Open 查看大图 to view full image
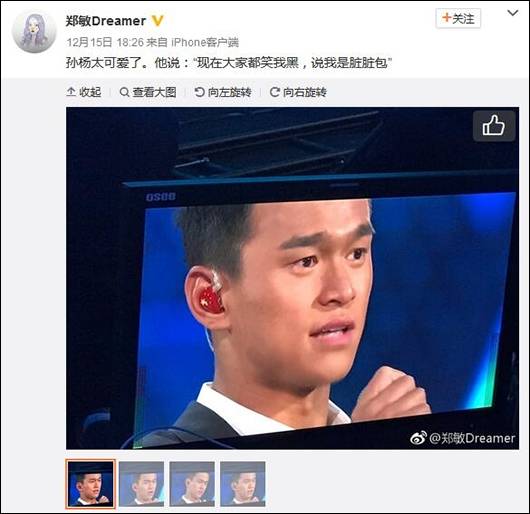The height and width of the screenshot is (514, 530). click(x=148, y=92)
